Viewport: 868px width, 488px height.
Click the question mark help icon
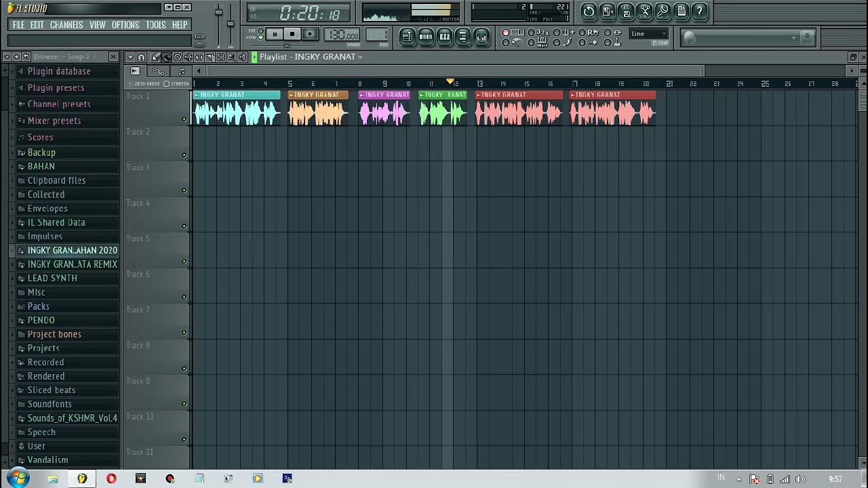700,12
